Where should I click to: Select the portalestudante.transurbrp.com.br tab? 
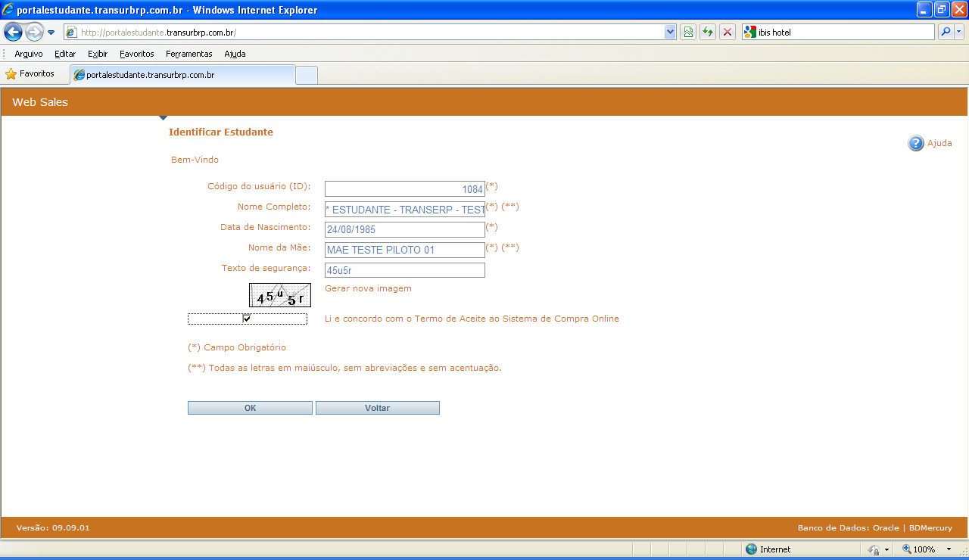[182, 75]
